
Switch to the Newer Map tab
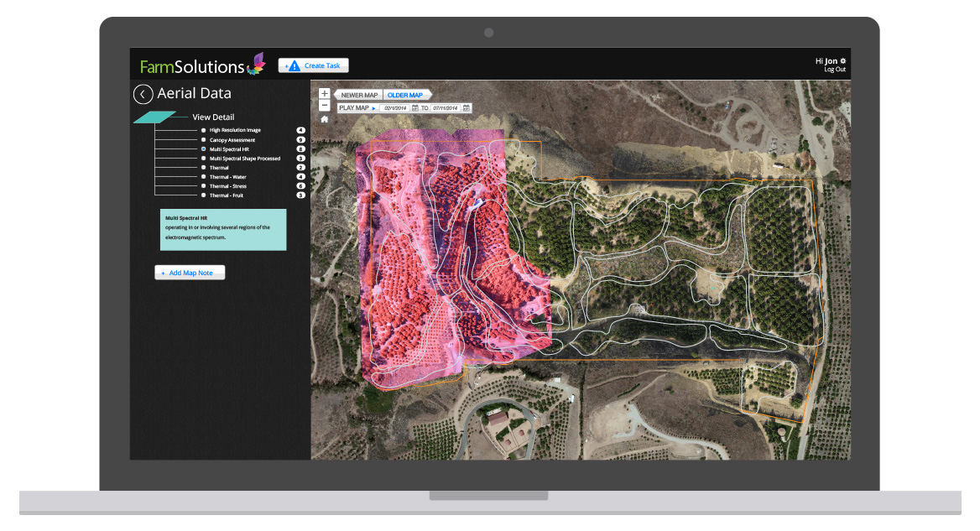[359, 95]
